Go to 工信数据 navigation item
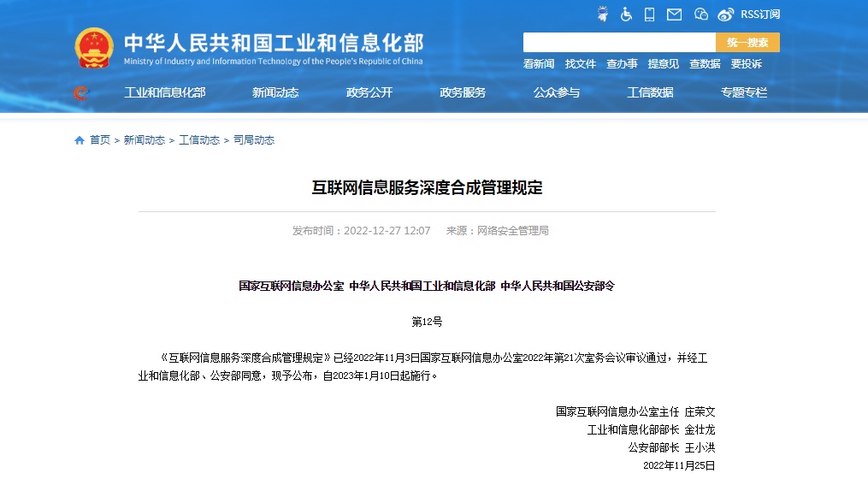Screen dimensions: 868x485 point(650,92)
